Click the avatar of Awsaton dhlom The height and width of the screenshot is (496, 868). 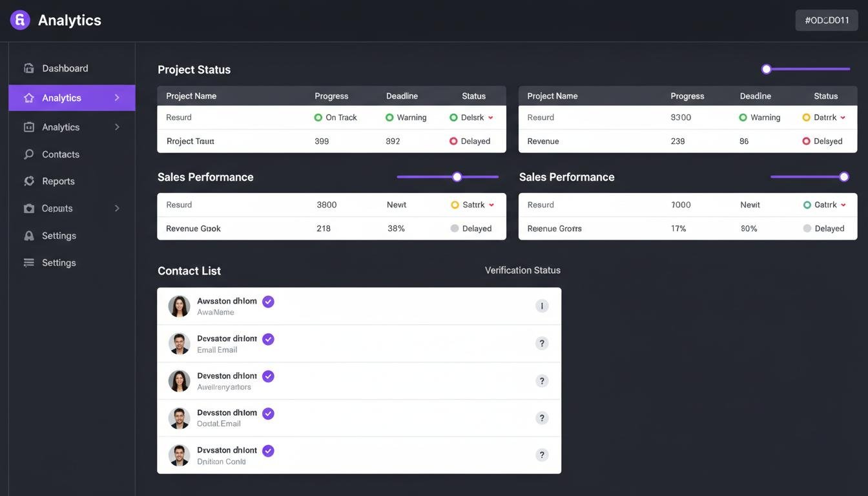179,306
